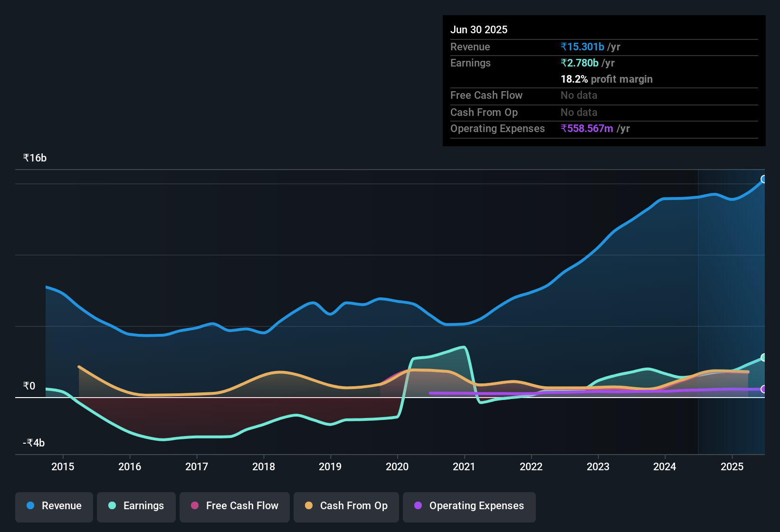Expand the Earnings profit margin detail

[607, 79]
